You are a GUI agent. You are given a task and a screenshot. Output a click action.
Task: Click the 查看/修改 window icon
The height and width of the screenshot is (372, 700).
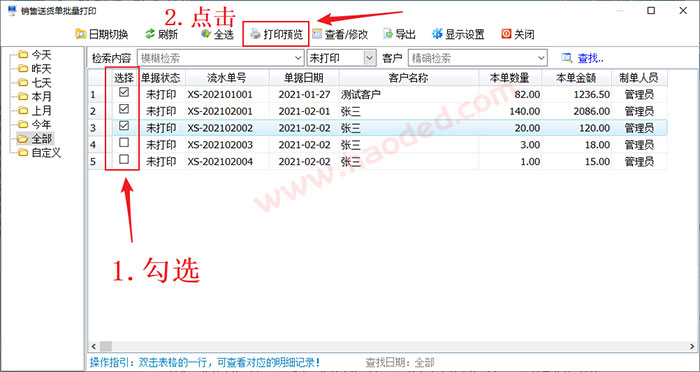click(x=317, y=34)
